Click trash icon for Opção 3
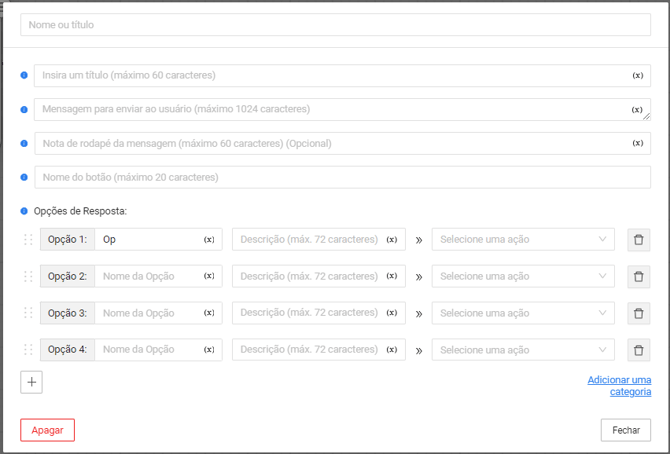 (638, 313)
